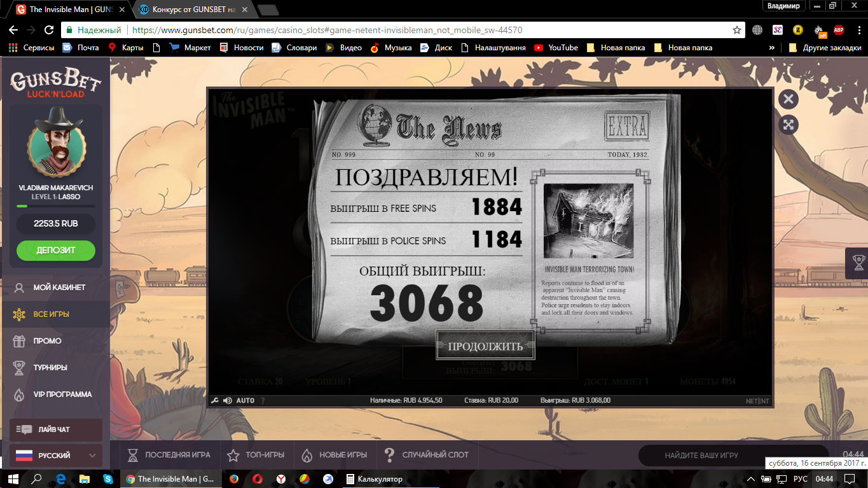The width and height of the screenshot is (868, 488).
Task: Go forward in the browser
Action: click(x=31, y=30)
